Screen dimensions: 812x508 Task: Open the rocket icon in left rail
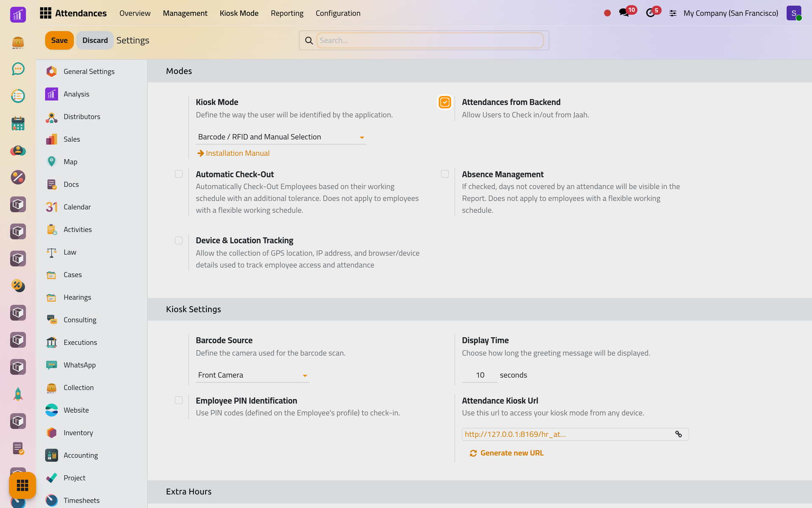[x=18, y=394]
